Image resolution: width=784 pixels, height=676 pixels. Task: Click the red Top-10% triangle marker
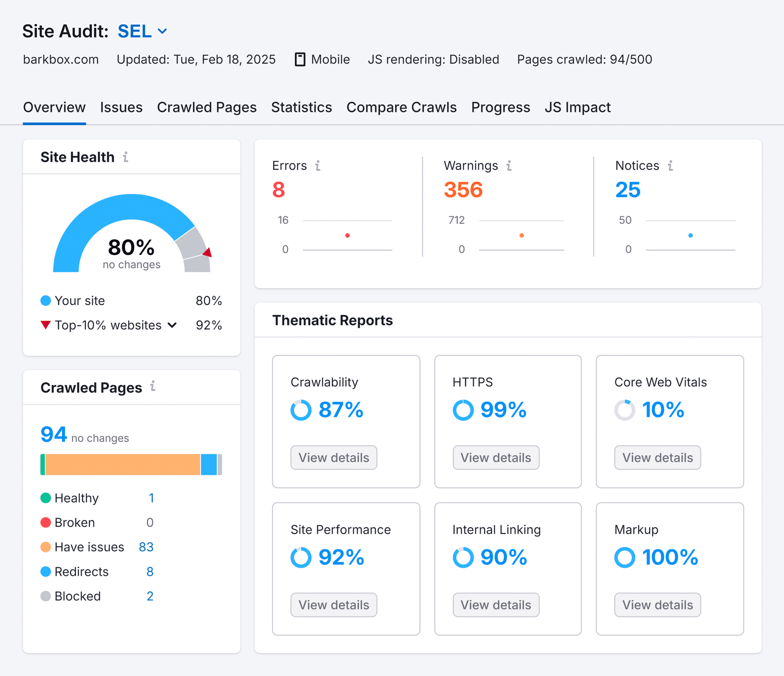click(x=46, y=325)
